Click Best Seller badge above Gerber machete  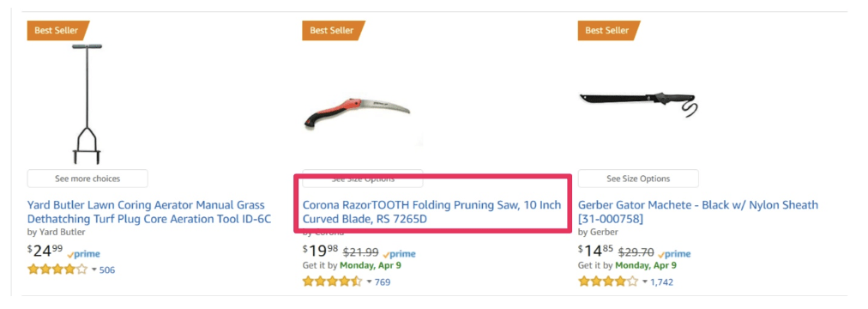(x=608, y=30)
